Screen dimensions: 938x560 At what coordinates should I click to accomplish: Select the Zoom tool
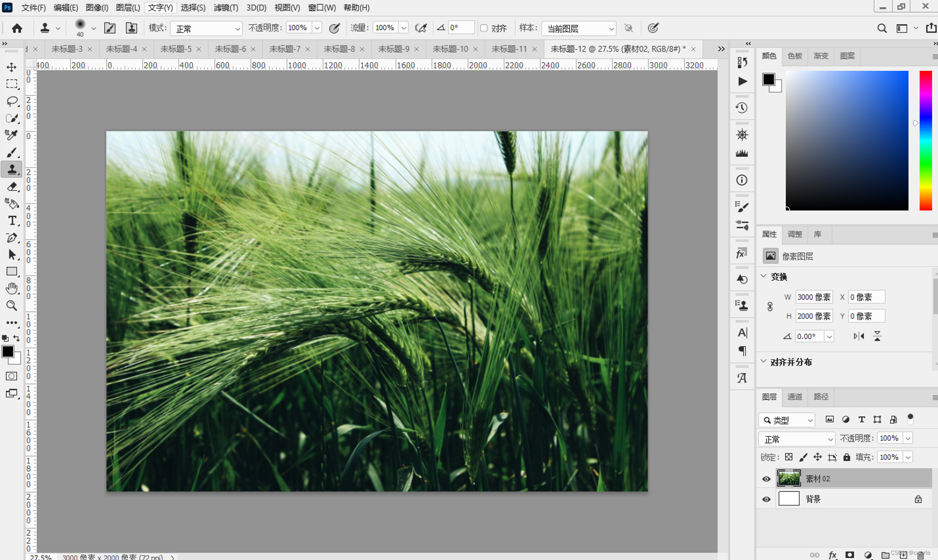12,306
